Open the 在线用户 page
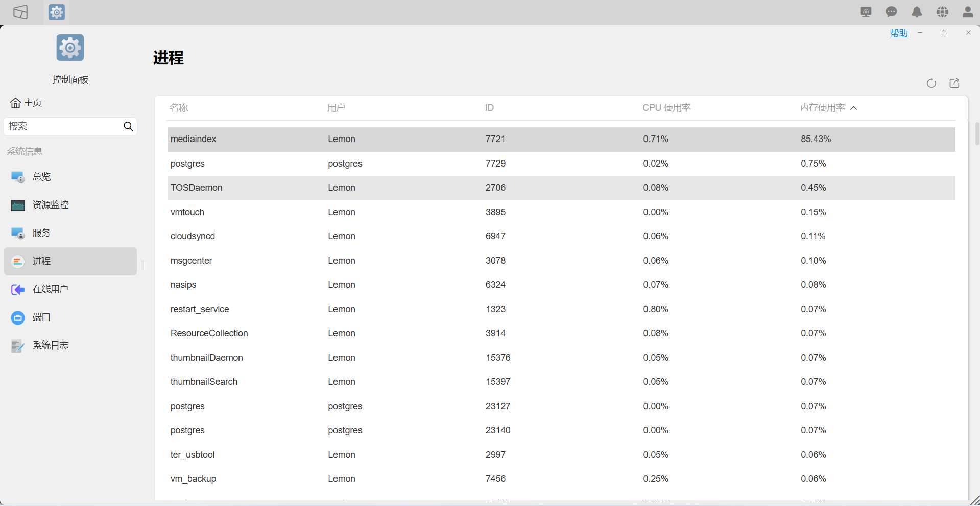Viewport: 980px width, 506px height. click(70, 289)
